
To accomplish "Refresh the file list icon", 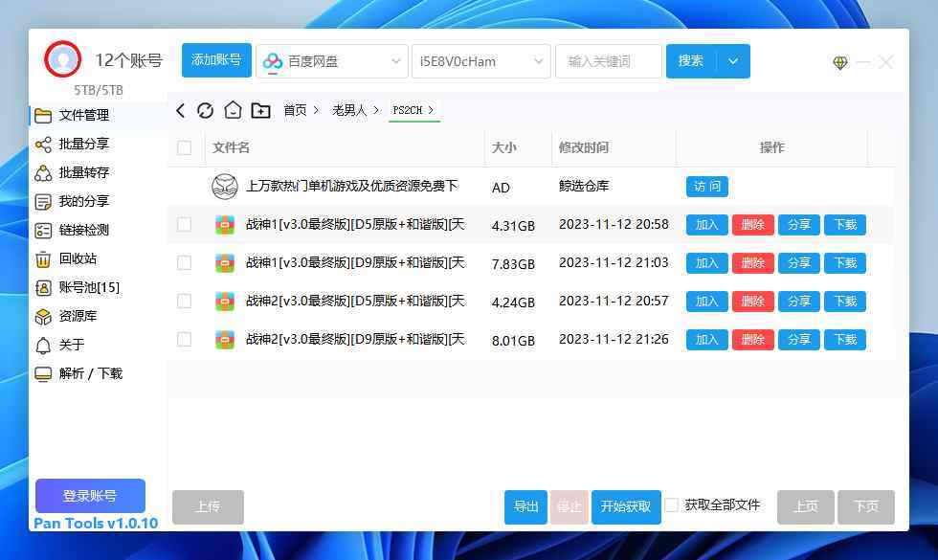I will (x=205, y=110).
